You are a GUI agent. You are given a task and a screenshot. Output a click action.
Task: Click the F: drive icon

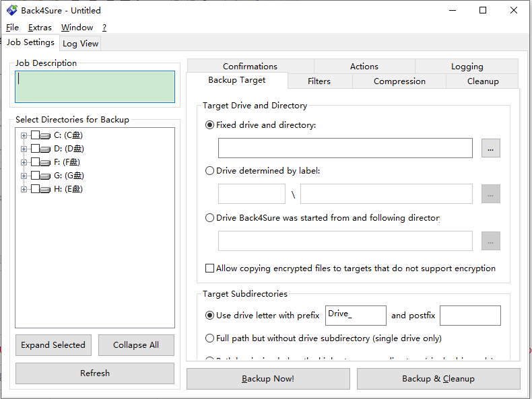click(46, 162)
